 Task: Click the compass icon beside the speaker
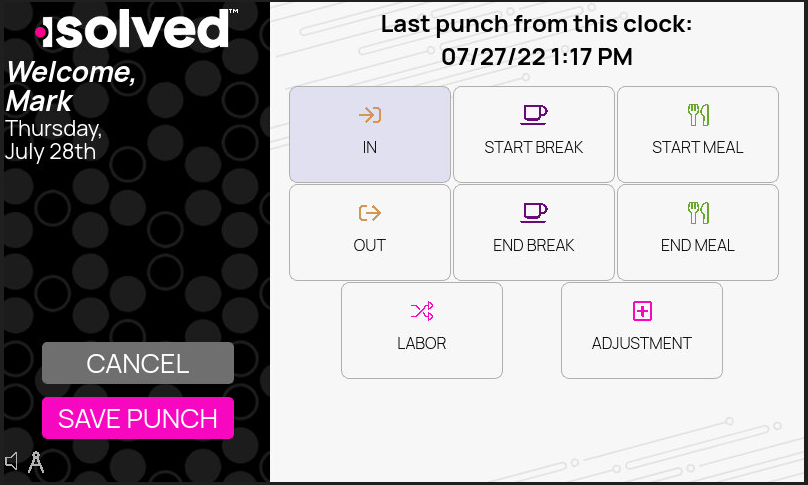(36, 462)
